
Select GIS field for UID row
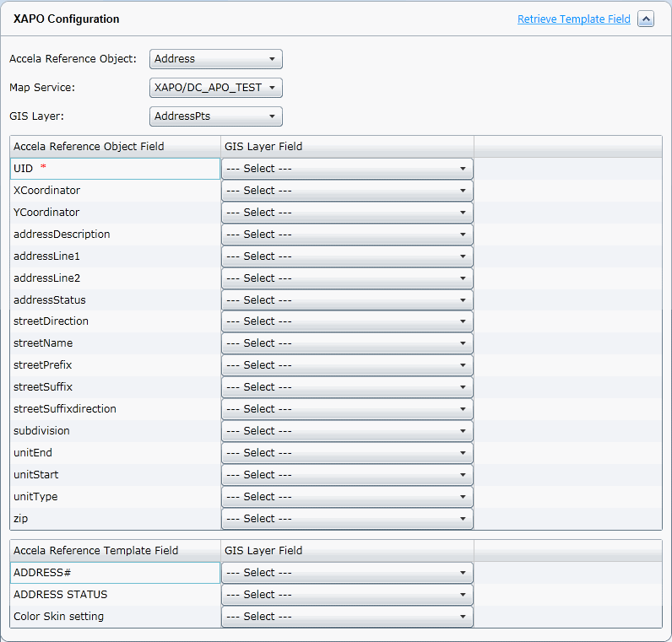(x=347, y=169)
